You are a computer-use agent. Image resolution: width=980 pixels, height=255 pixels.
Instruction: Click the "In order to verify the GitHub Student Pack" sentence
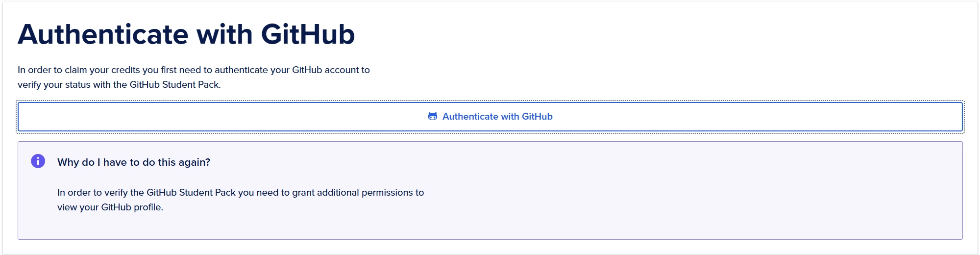click(240, 193)
